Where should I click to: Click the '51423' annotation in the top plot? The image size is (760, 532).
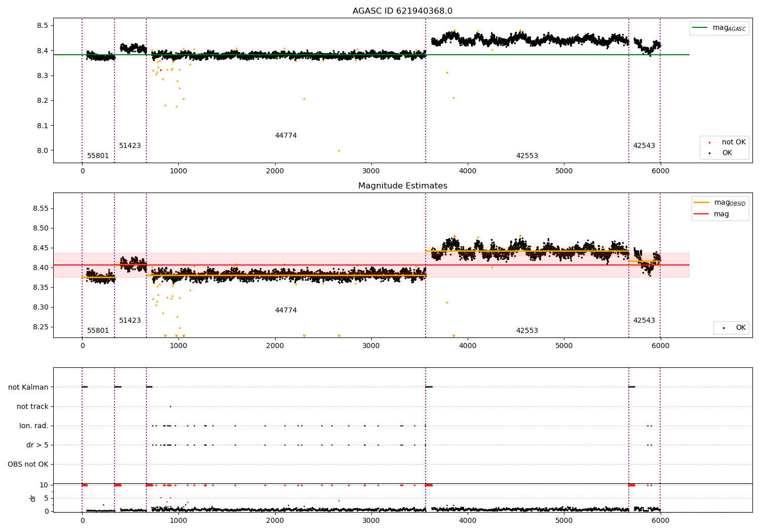click(x=130, y=146)
